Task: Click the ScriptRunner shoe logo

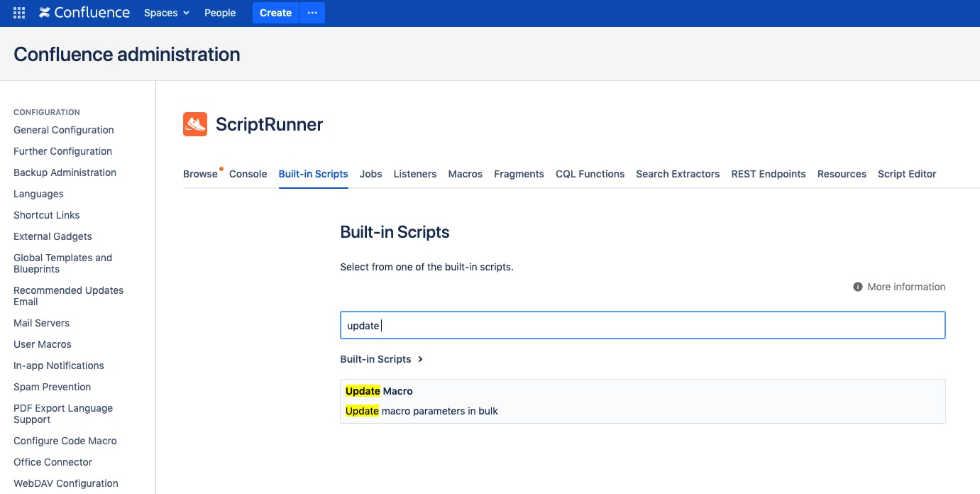Action: (195, 124)
